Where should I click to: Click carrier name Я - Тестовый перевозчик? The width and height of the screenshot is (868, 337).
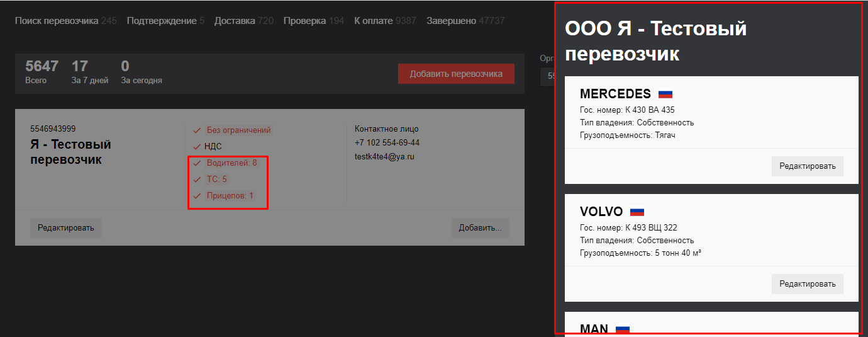(70, 152)
